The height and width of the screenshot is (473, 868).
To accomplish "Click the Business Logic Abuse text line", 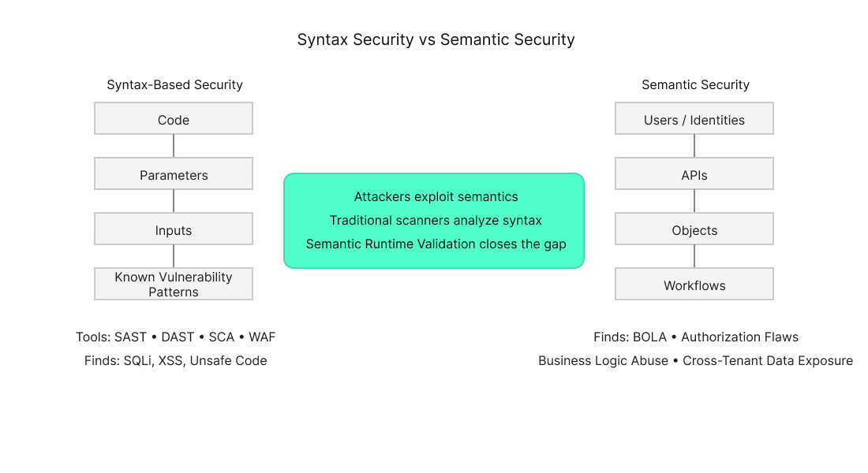I will click(696, 360).
